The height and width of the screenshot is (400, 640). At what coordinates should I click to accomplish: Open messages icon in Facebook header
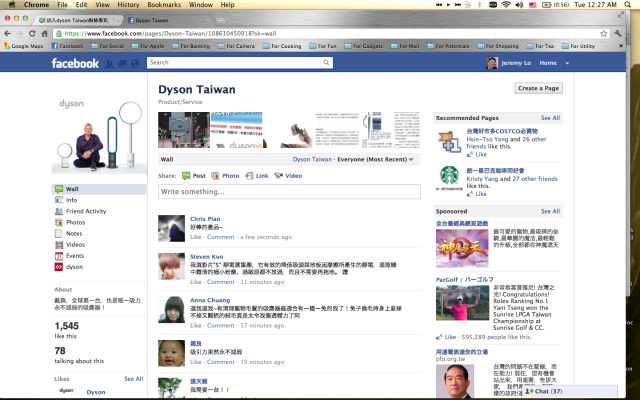[x=122, y=63]
